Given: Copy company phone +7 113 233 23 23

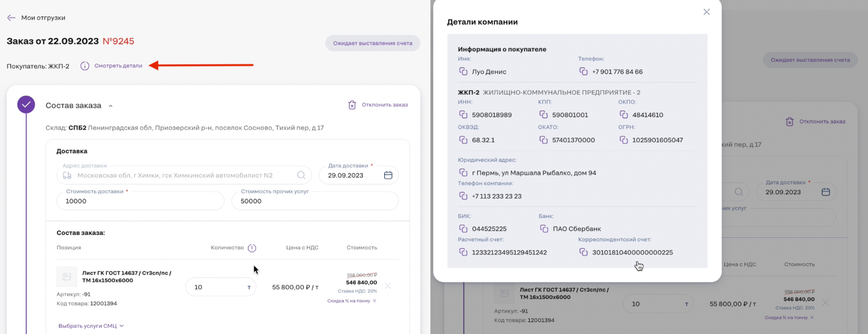Looking at the screenshot, I should [463, 196].
